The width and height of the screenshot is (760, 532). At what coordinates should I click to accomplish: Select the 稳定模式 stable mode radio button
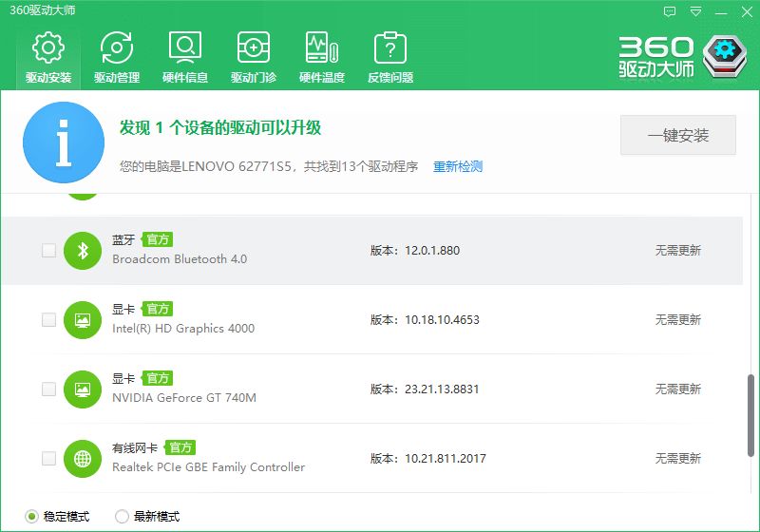pos(31,517)
